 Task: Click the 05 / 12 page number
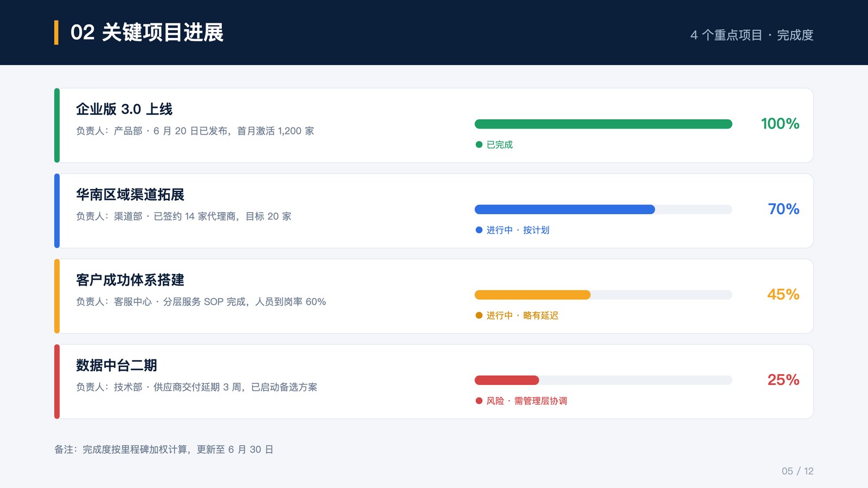point(797,471)
